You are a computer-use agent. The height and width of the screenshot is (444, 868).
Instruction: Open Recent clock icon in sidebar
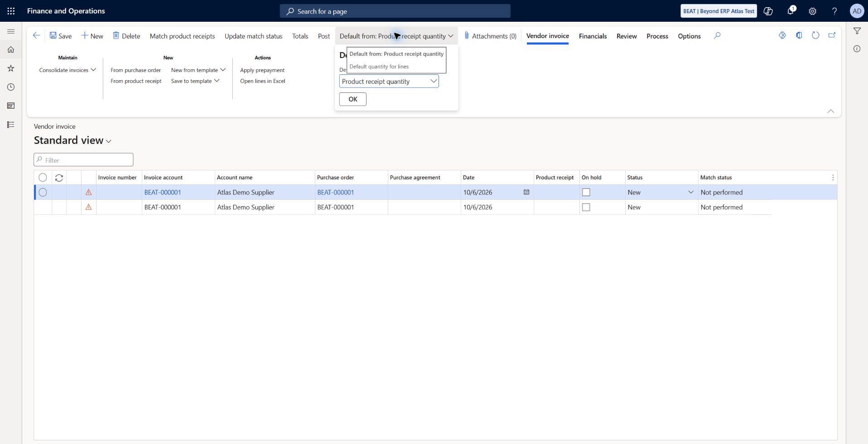11,87
